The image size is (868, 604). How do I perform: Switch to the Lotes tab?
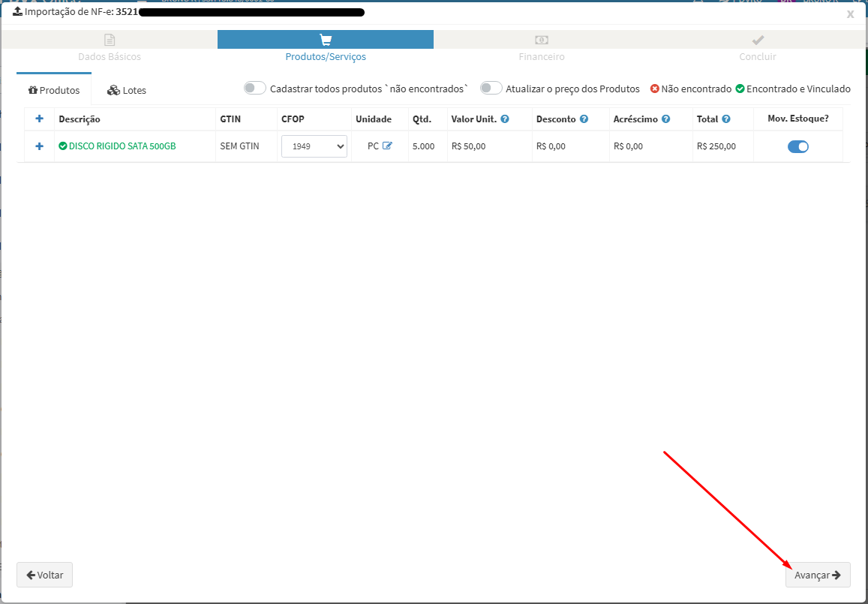tap(127, 90)
